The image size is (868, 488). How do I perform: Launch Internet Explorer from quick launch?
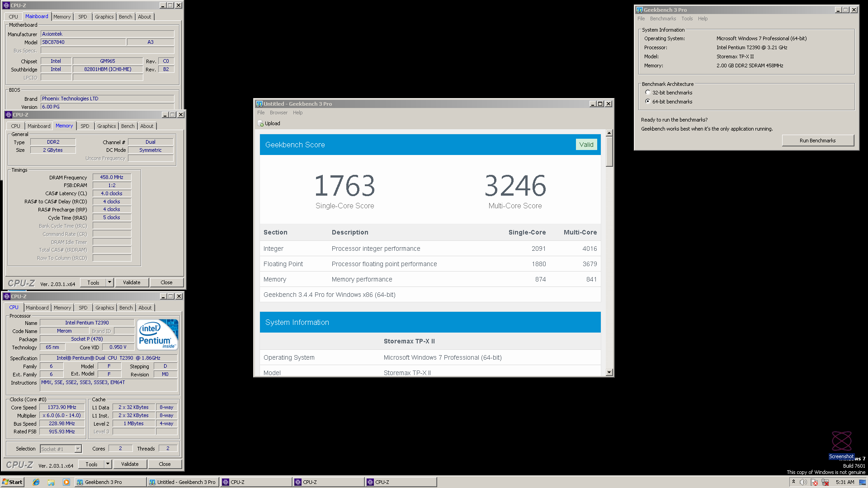(x=36, y=482)
